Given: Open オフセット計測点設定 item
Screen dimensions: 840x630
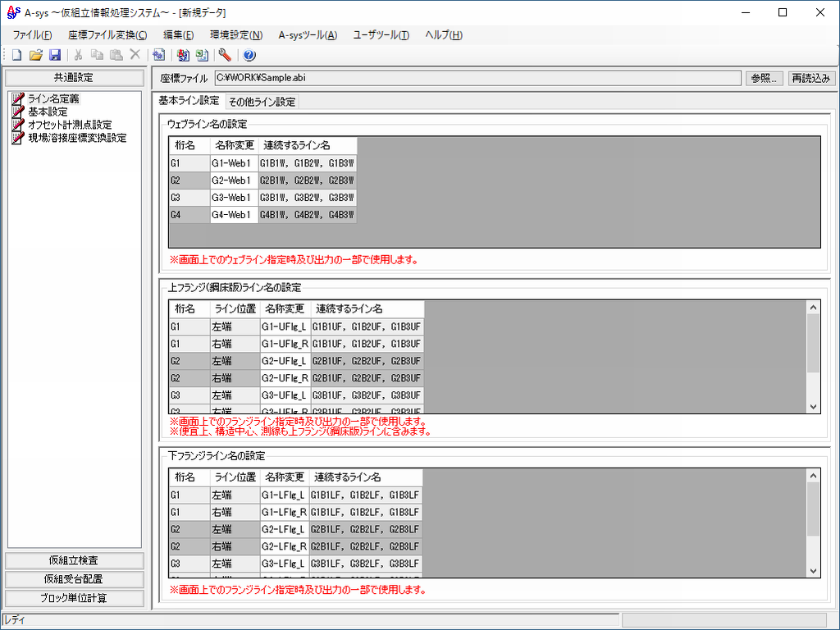Looking at the screenshot, I should pyautogui.click(x=69, y=125).
